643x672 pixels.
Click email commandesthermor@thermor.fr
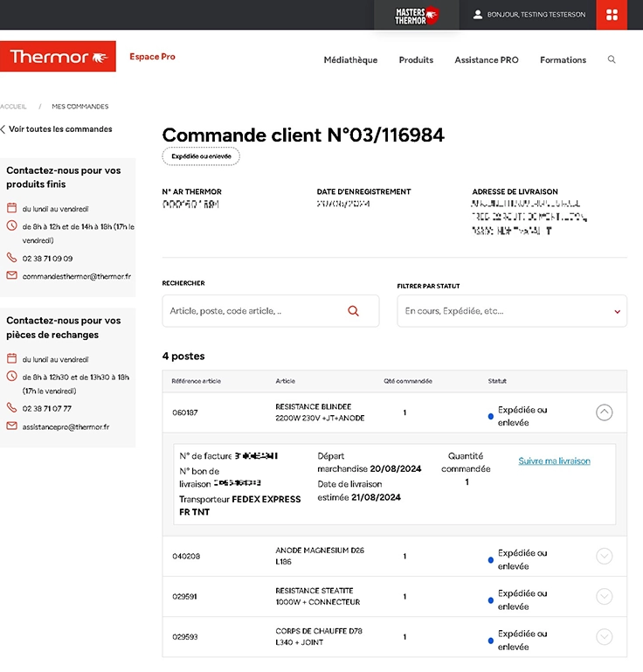77,276
